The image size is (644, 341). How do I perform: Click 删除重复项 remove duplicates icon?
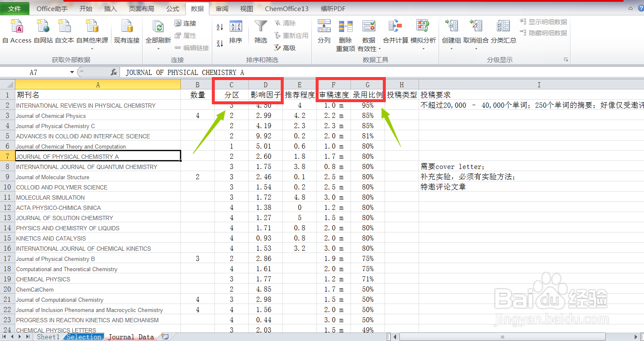click(345, 26)
